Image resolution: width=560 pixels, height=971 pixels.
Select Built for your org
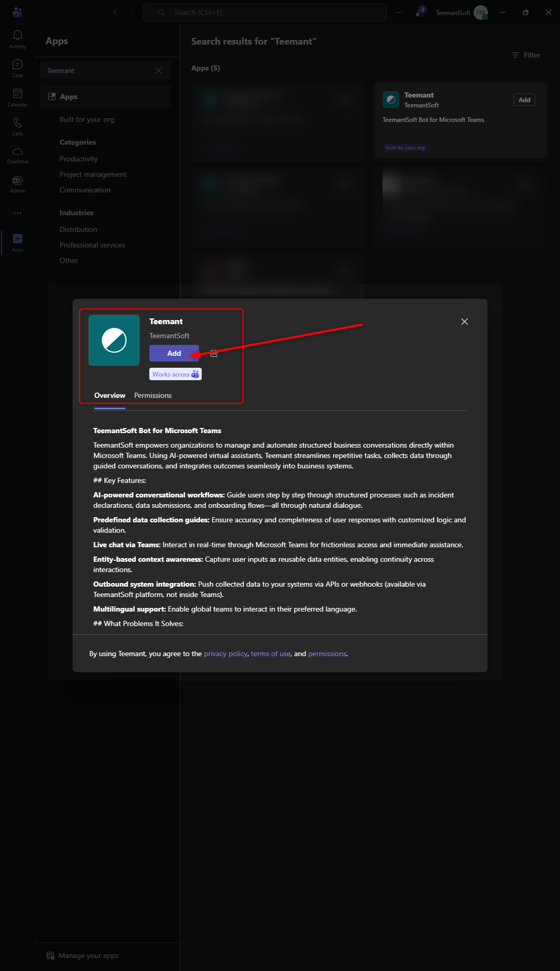(87, 119)
